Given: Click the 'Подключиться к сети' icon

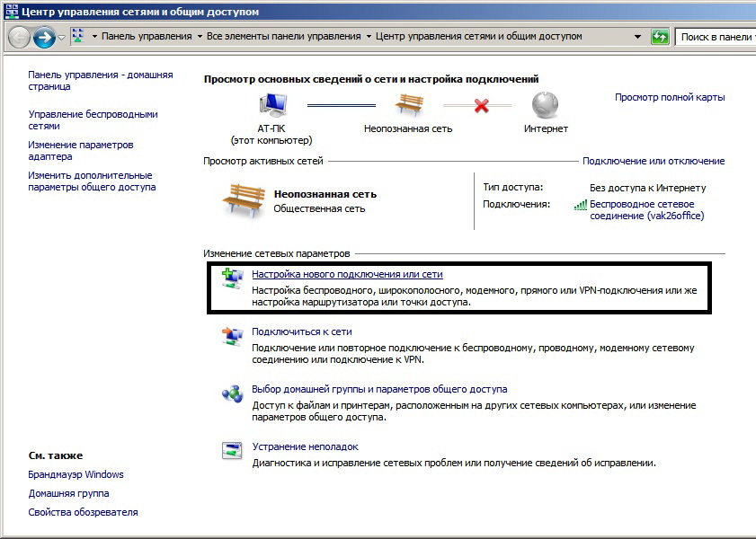Looking at the screenshot, I should coord(232,336).
